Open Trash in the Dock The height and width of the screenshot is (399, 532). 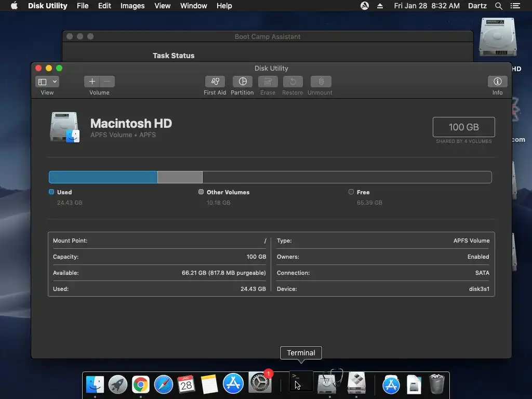pyautogui.click(x=436, y=384)
